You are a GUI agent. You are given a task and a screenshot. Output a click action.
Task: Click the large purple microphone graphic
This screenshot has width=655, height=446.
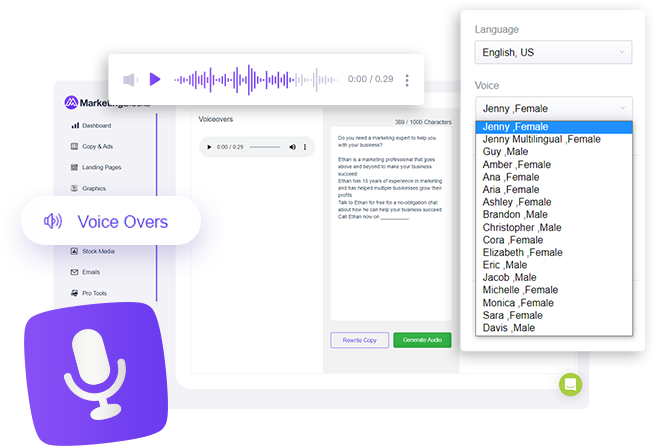97,374
